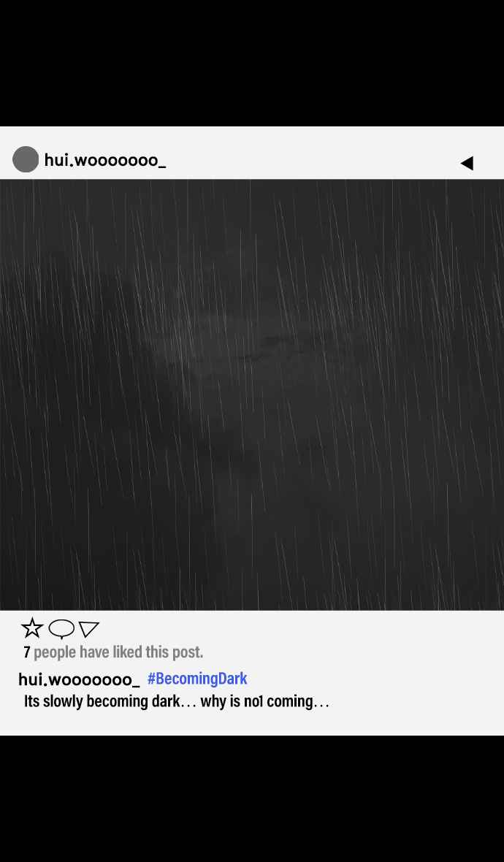Click the grey profile avatar circle
Image resolution: width=504 pixels, height=862 pixels.
click(26, 159)
